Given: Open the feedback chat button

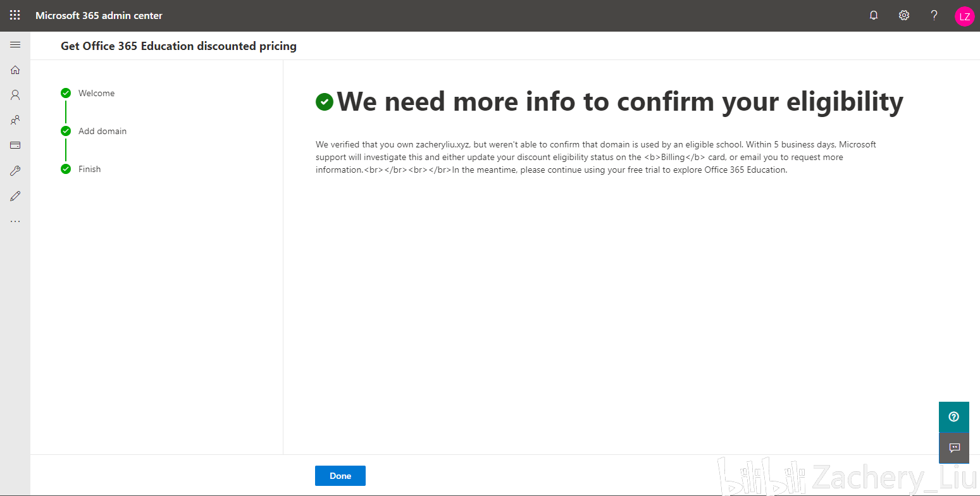Looking at the screenshot, I should point(954,448).
